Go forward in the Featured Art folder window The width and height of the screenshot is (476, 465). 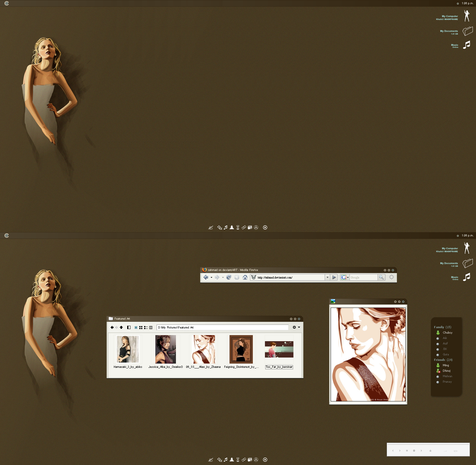tap(117, 327)
